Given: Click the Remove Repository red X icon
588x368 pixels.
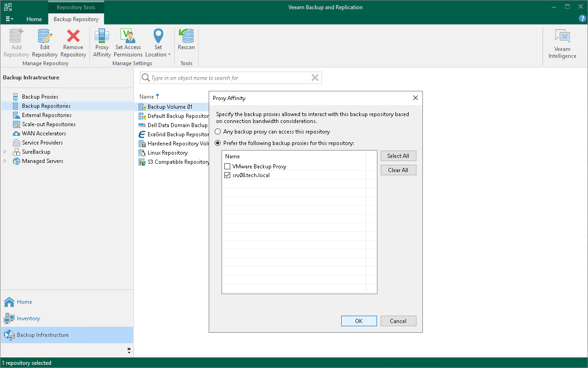Looking at the screenshot, I should point(73,37).
